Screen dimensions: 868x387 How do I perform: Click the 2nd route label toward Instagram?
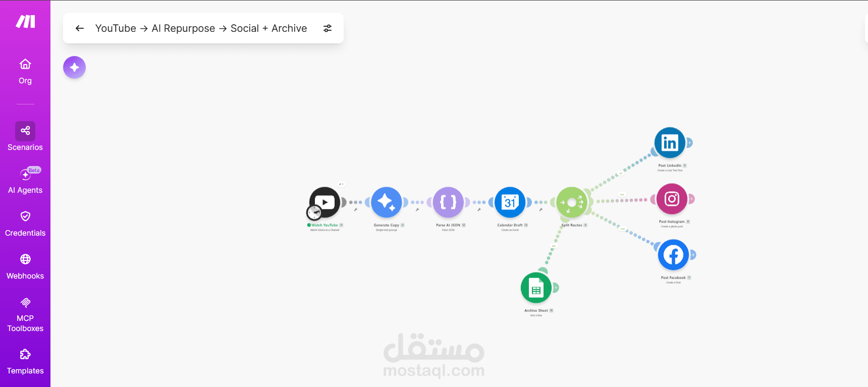[622, 194]
